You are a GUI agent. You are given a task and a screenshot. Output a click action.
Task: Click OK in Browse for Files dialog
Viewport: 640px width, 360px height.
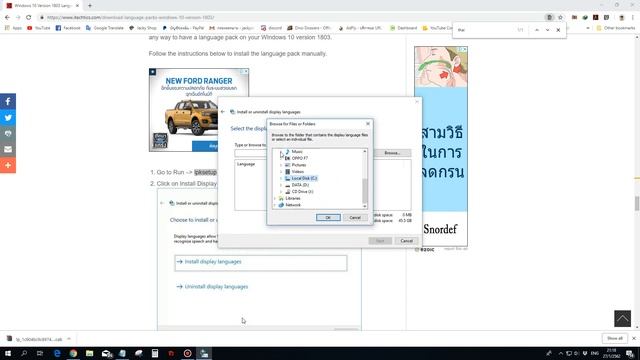point(328,218)
